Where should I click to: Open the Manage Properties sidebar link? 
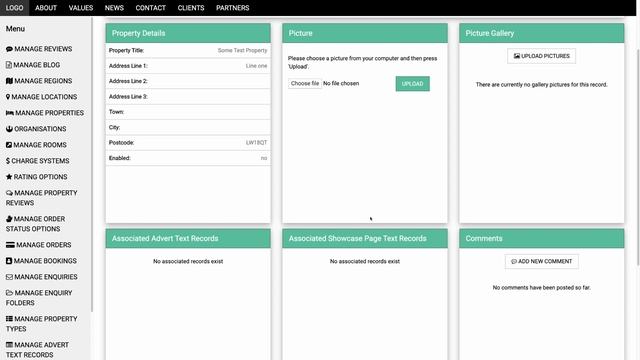pos(49,113)
